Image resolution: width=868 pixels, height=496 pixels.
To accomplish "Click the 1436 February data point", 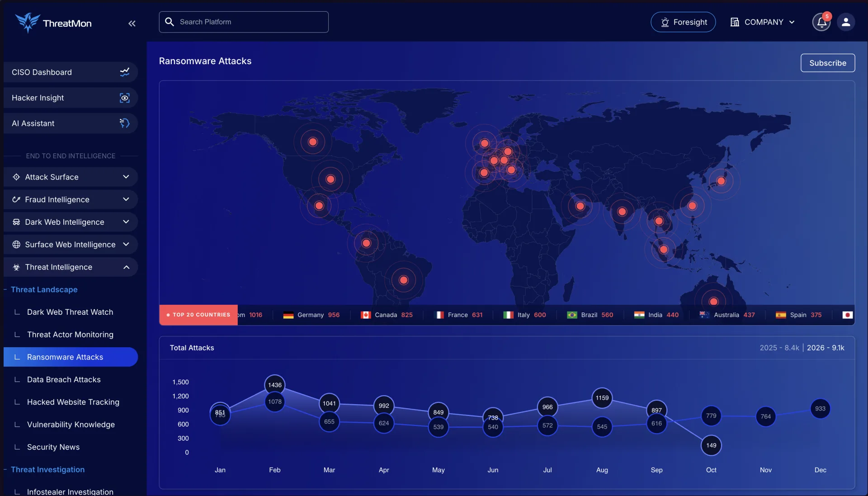I will 275,385.
